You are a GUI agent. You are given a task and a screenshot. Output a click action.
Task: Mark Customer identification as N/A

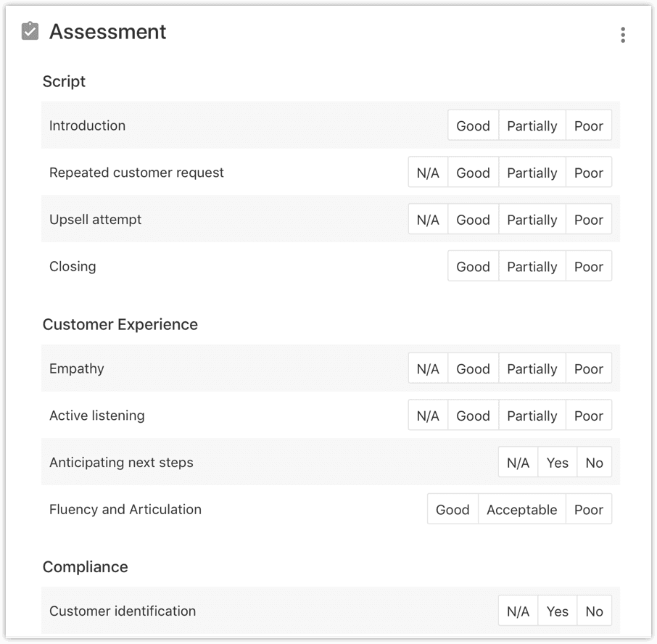click(518, 611)
